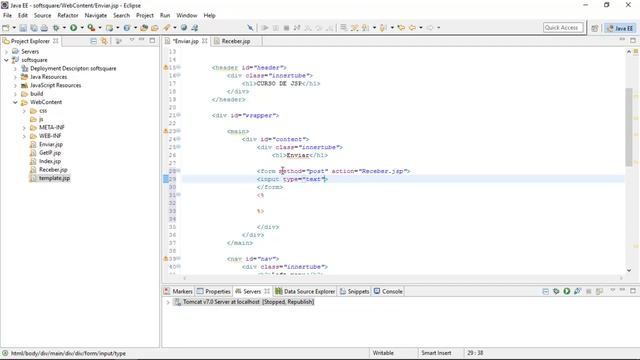Click editor scrollbar up arrow
The image size is (640, 360).
(629, 51)
